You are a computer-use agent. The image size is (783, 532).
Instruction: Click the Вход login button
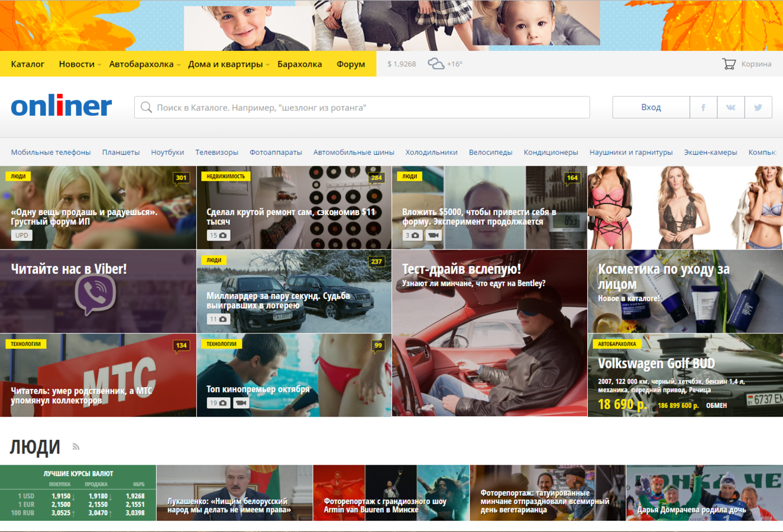pyautogui.click(x=651, y=108)
